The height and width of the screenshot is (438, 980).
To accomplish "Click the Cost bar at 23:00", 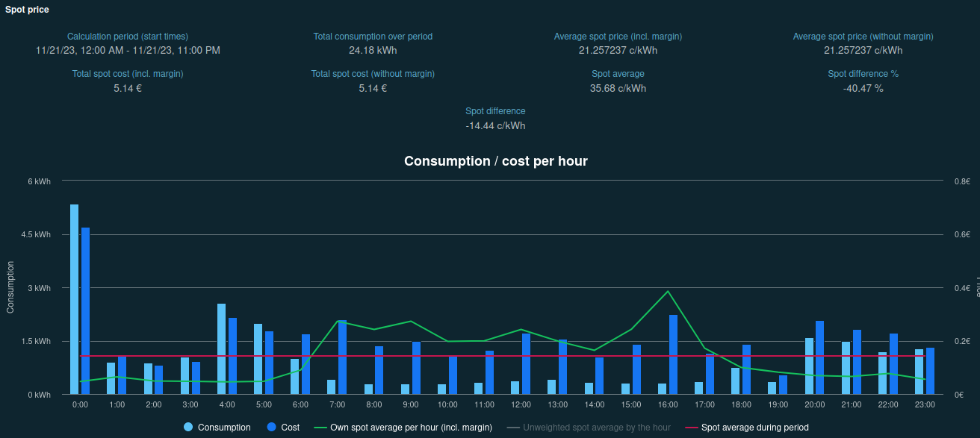I will pos(930,371).
